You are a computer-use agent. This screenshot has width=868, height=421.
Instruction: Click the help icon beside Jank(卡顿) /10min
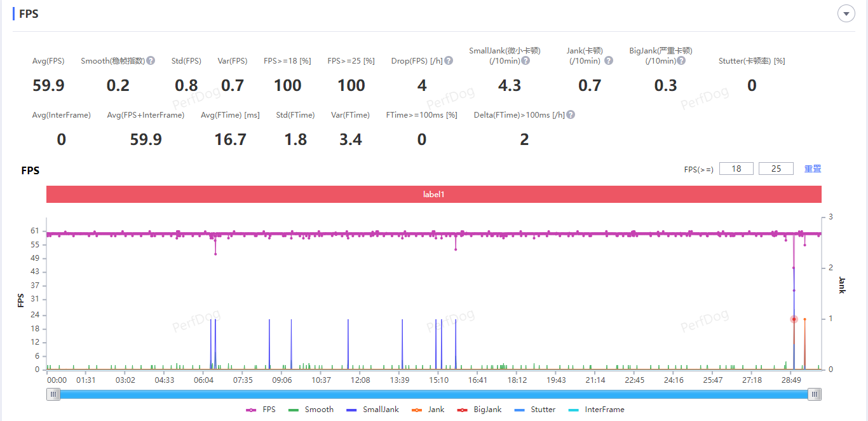coord(609,60)
